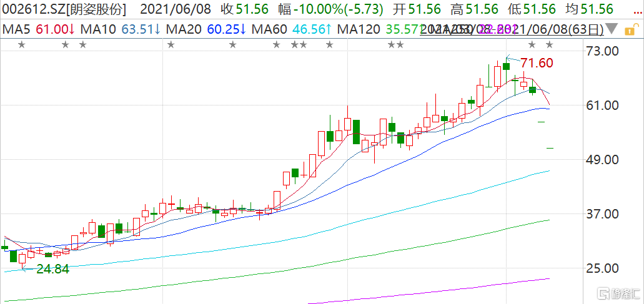This screenshot has width=644, height=304.
Task: Select the MA5 moving average label
Action: pyautogui.click(x=31, y=29)
